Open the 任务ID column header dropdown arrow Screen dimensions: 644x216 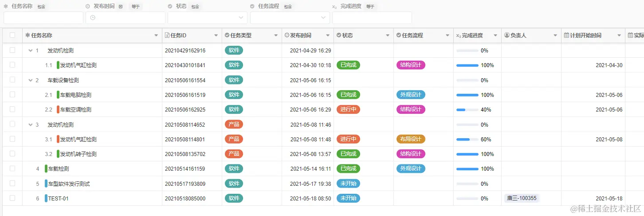coord(216,36)
